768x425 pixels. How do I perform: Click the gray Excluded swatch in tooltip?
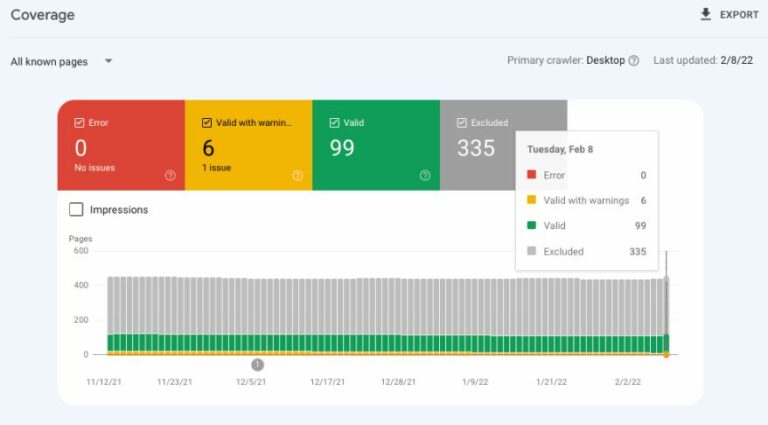531,251
